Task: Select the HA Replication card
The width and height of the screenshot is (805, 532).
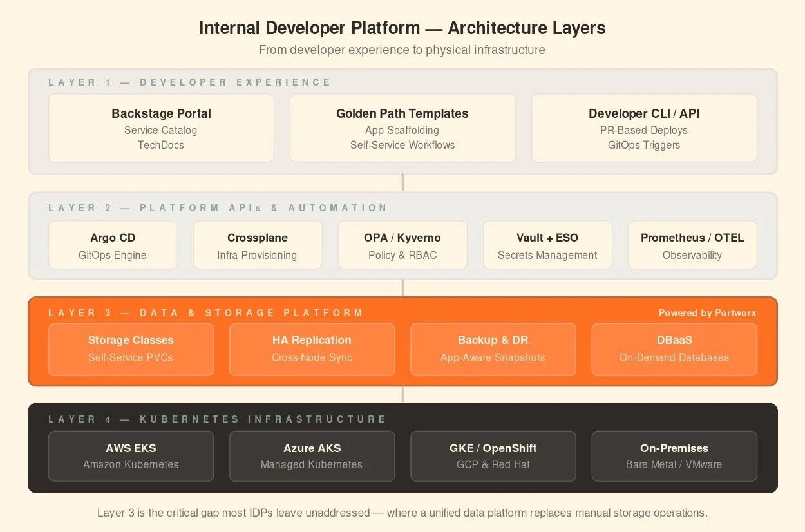Action: pos(312,349)
